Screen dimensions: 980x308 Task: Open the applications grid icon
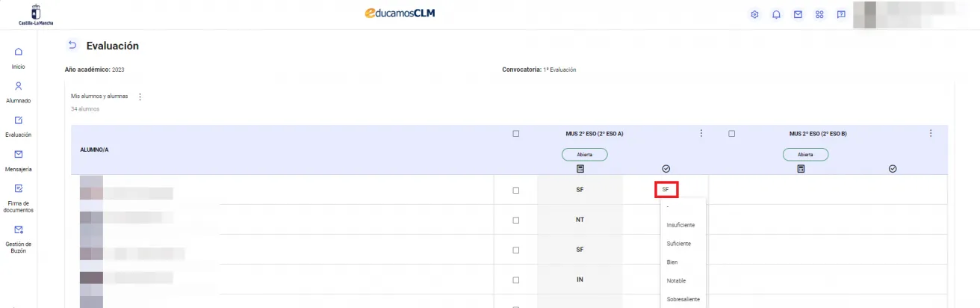(x=819, y=14)
